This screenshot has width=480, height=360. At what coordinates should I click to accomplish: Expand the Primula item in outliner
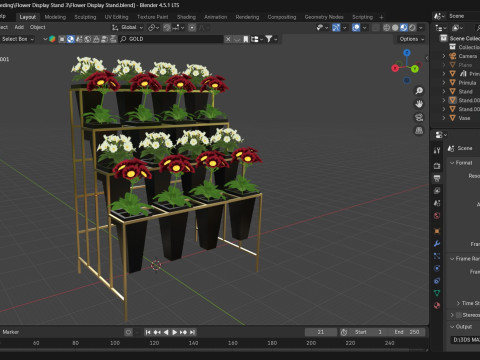pyautogui.click(x=444, y=82)
